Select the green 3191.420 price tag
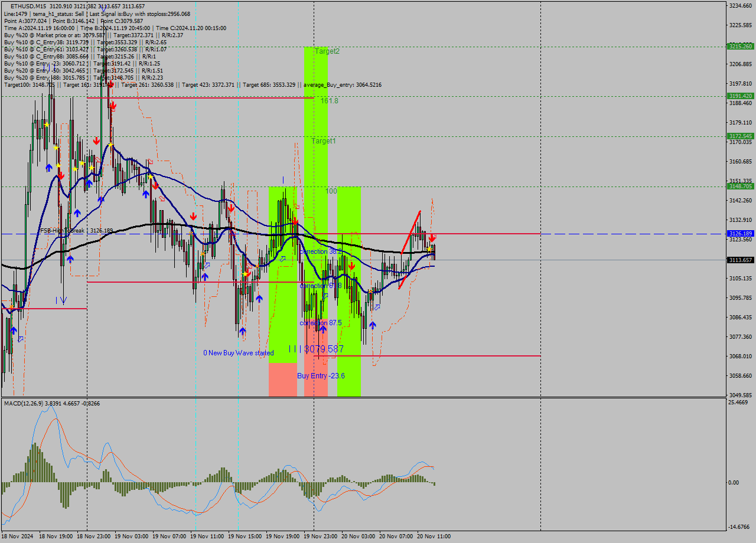The height and width of the screenshot is (543, 756). 740,96
